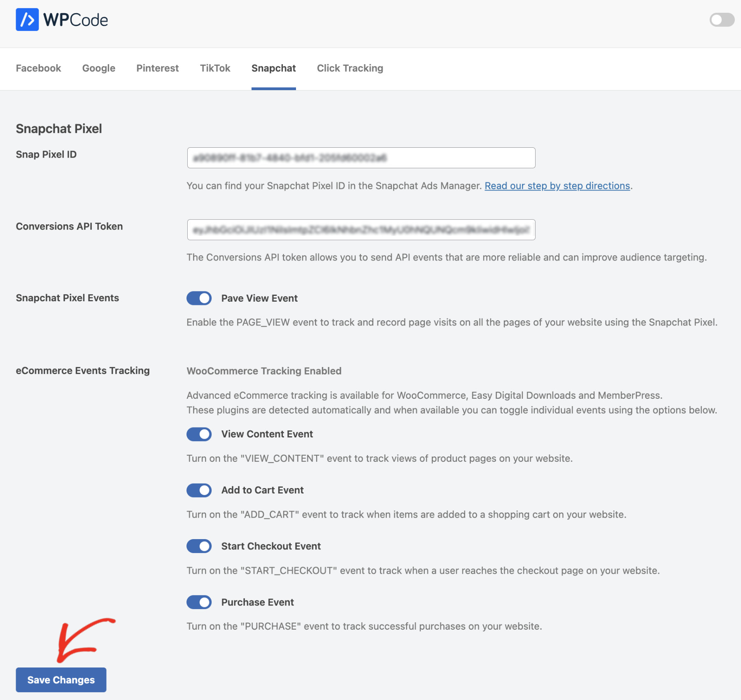This screenshot has width=741, height=700.
Task: Click the View Content Event label
Action: [x=267, y=434]
